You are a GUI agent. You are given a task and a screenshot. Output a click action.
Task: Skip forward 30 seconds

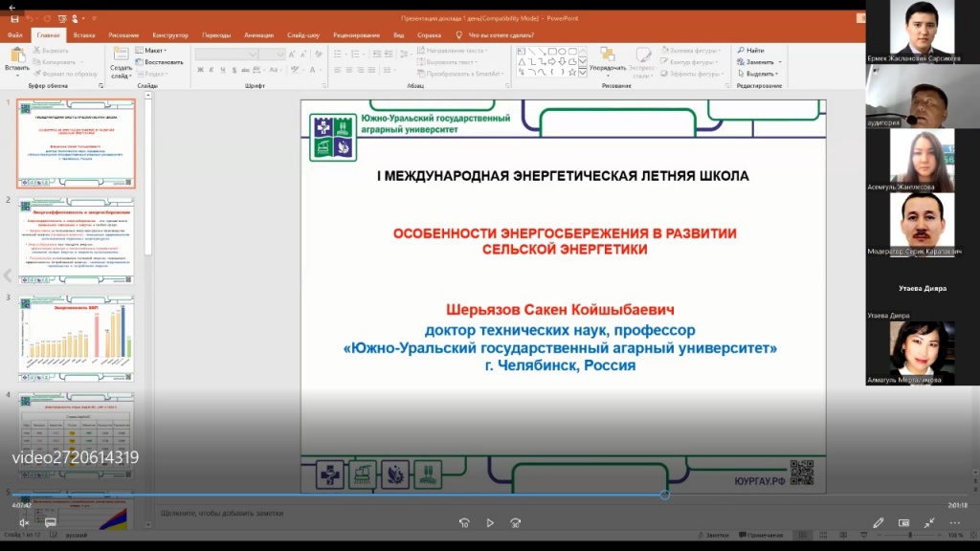tap(516, 523)
